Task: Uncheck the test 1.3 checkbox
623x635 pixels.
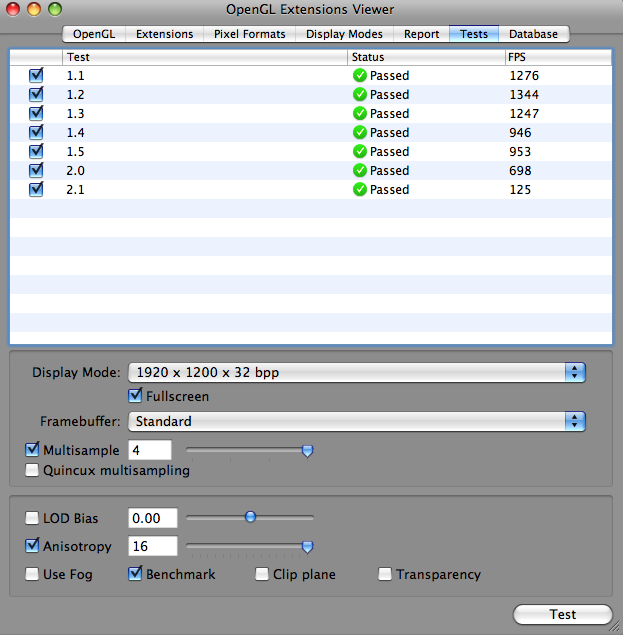Action: 36,113
